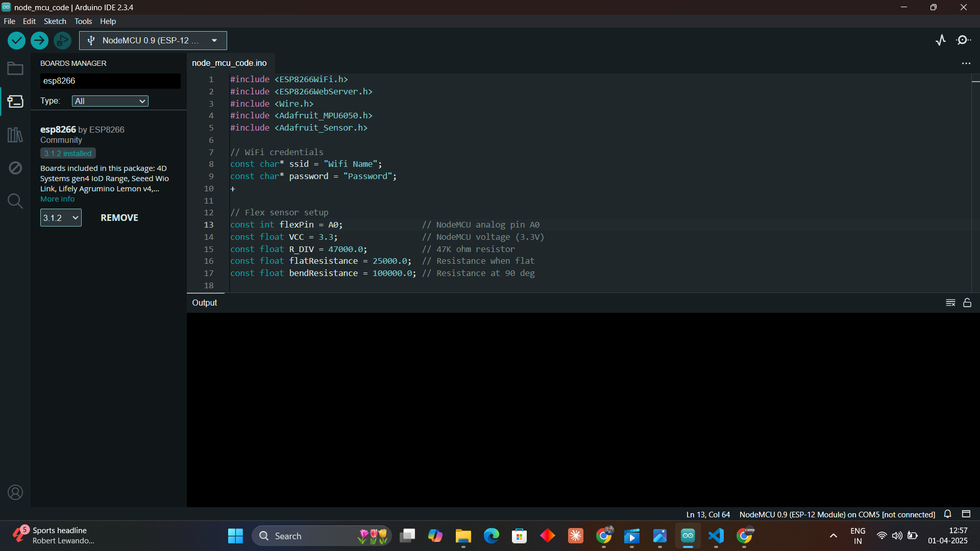The width and height of the screenshot is (980, 551).
Task: Open the esp8266 version 3.1.2 dropdown
Action: pyautogui.click(x=61, y=218)
